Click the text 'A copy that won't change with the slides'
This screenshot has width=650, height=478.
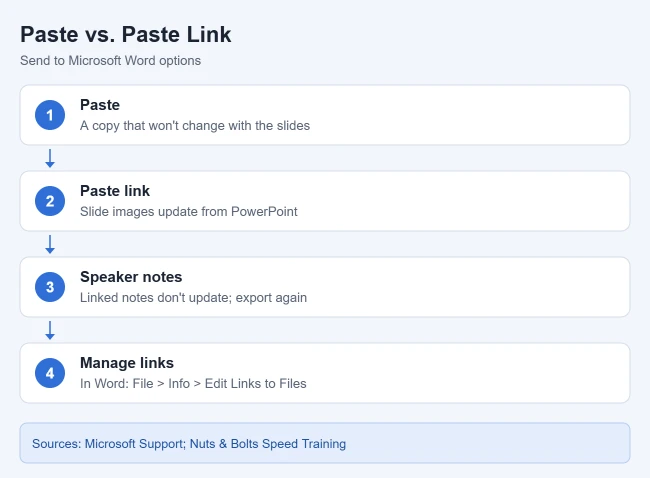coord(195,126)
